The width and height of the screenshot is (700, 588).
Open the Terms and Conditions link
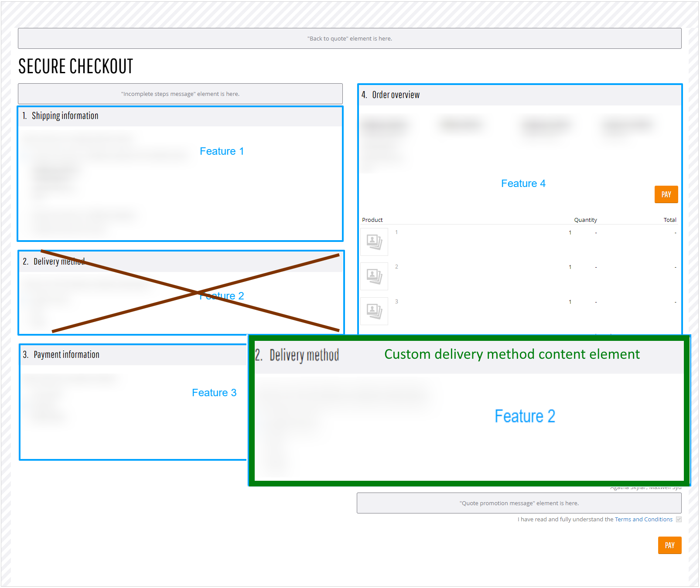(643, 519)
